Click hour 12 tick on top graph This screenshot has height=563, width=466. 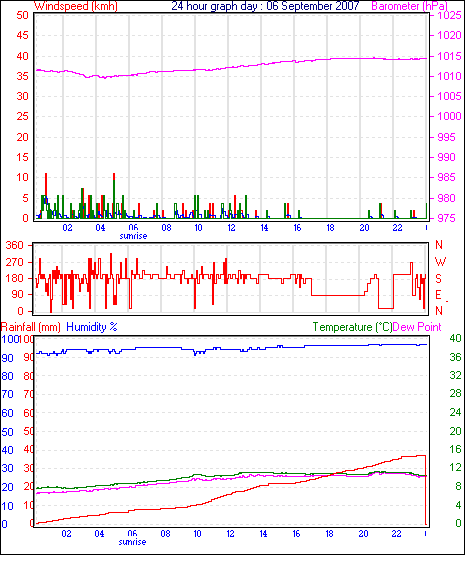231,228
